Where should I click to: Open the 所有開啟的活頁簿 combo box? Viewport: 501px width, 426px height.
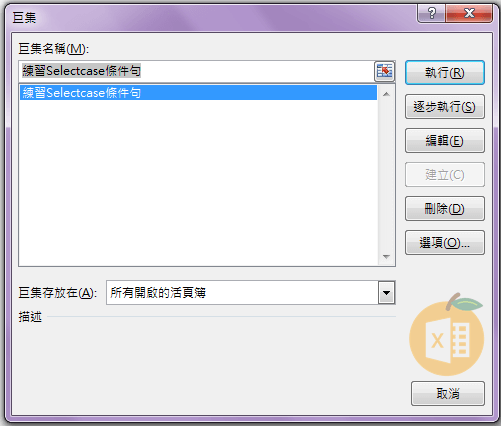tap(251, 293)
